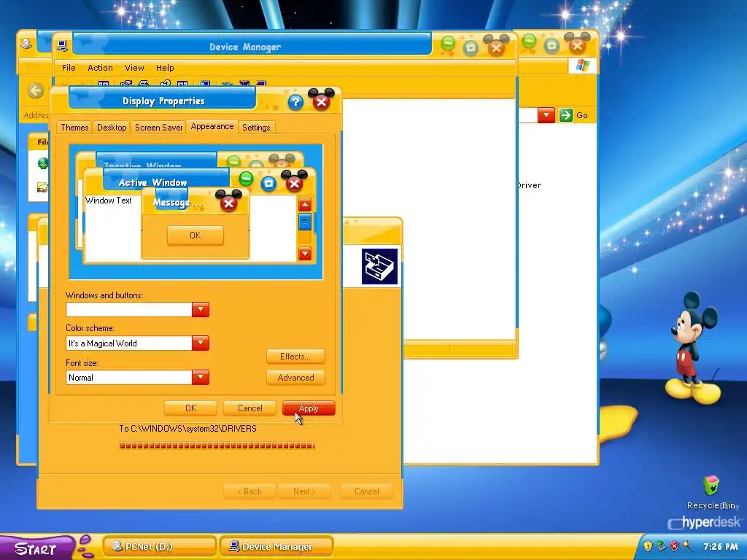Confirm Display Properties with OK
The image size is (747, 560).
click(x=190, y=408)
